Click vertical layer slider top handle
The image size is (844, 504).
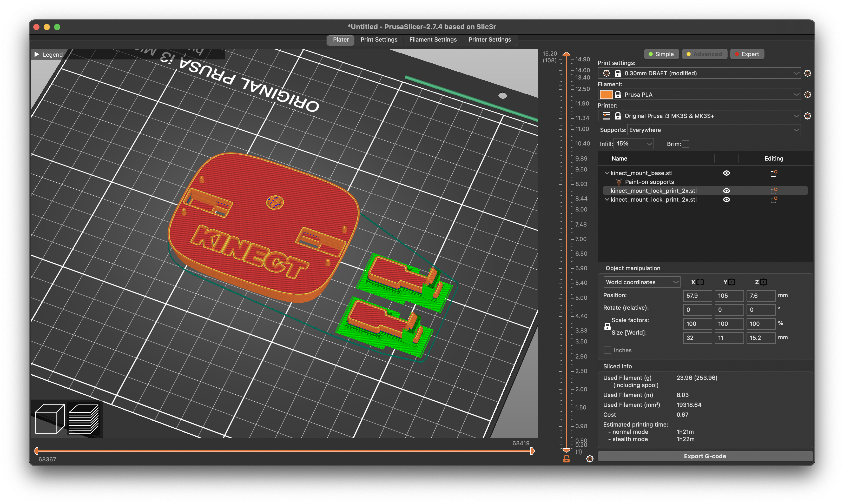pyautogui.click(x=566, y=54)
